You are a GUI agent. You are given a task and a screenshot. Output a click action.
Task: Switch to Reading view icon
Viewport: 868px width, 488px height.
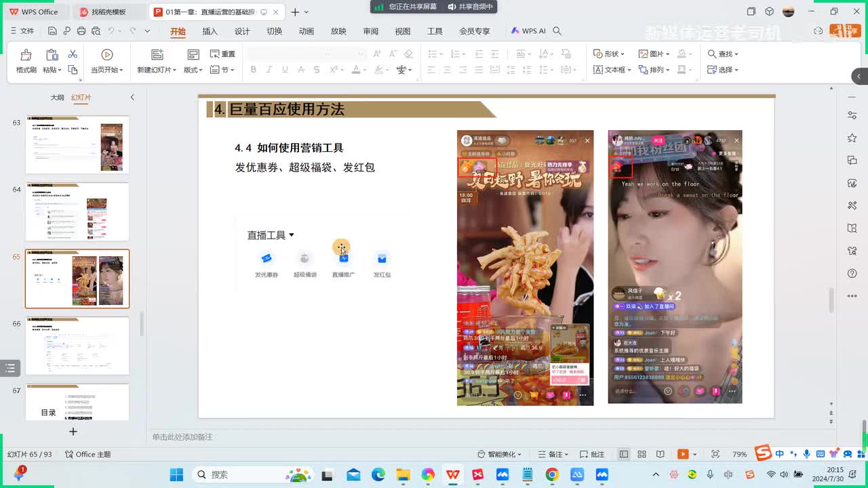(x=660, y=454)
